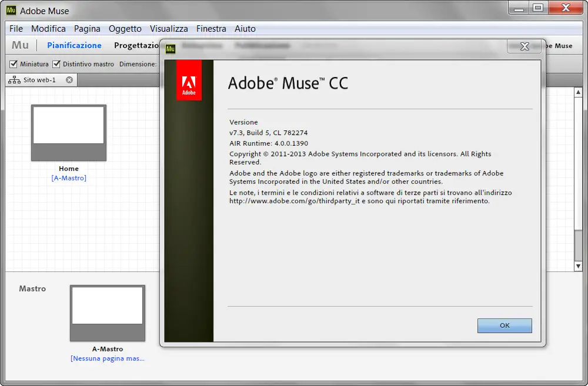Click the Mu logo in the toolbar
588x386 pixels.
20,45
